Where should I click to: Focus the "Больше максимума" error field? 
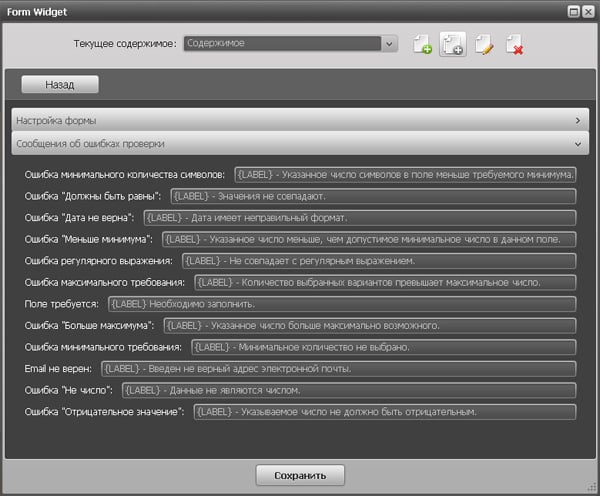[x=368, y=326]
